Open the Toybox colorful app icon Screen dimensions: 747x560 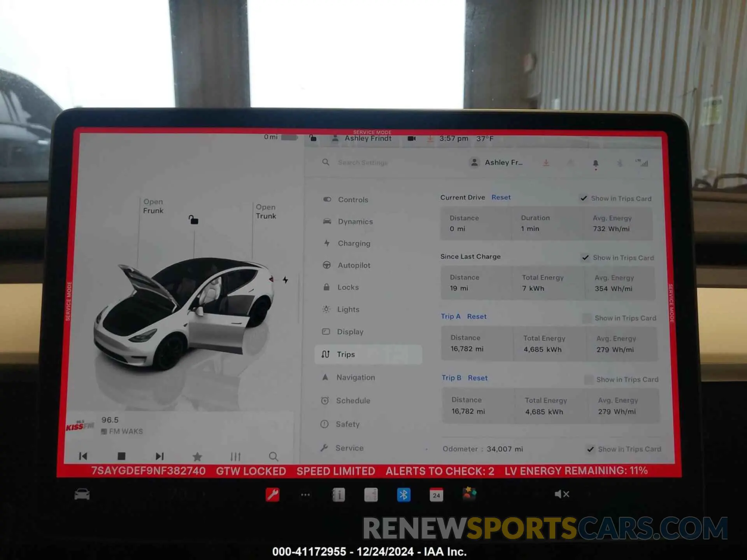469,493
